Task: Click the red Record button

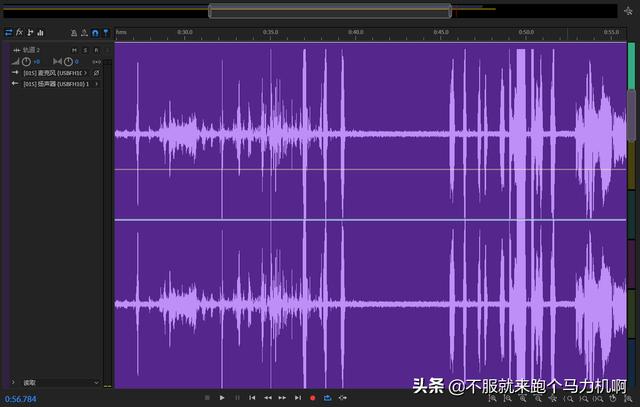Action: 312,398
